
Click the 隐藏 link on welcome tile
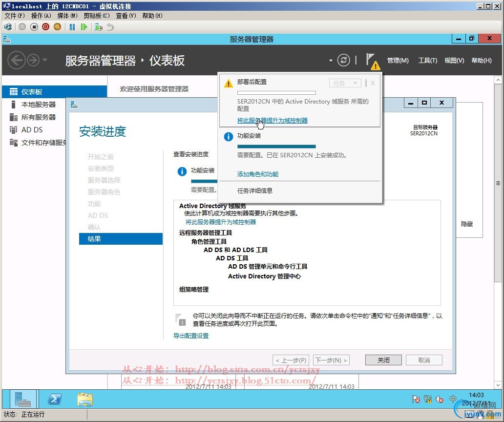[x=467, y=224]
